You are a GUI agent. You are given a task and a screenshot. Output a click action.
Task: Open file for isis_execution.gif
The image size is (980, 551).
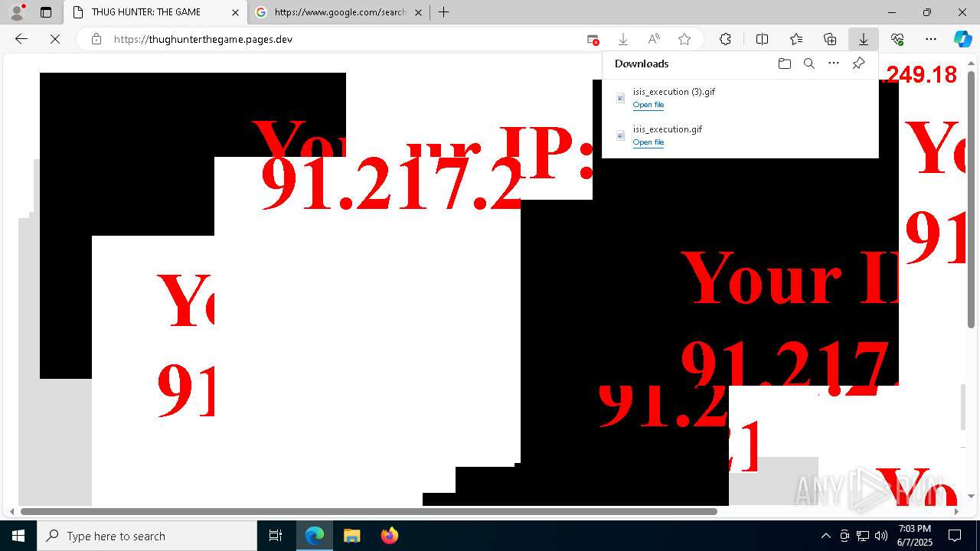(648, 142)
